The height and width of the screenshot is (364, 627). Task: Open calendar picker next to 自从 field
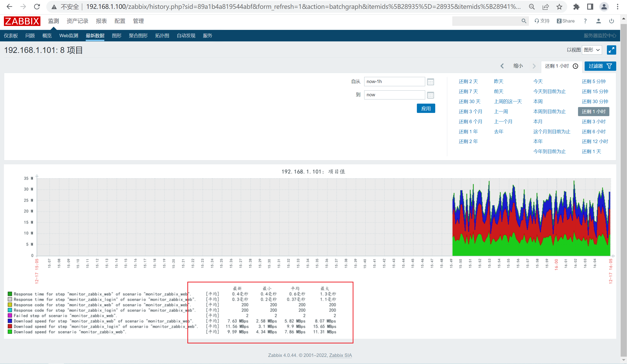coord(430,82)
